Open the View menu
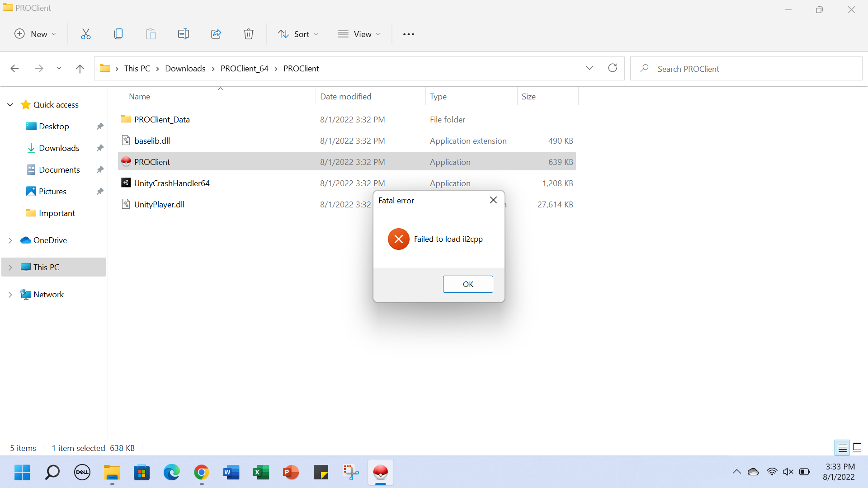868x488 pixels. pyautogui.click(x=359, y=34)
